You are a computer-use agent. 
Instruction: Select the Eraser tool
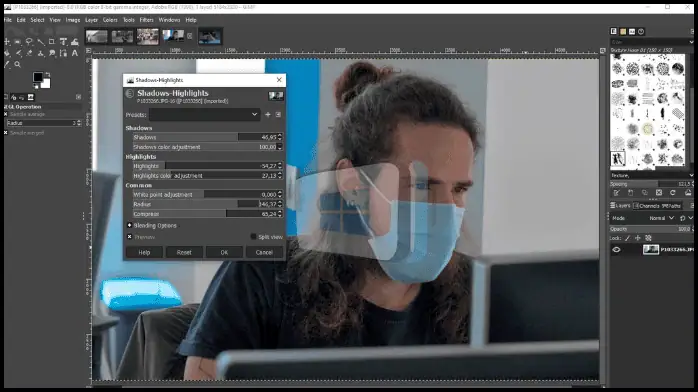29,53
